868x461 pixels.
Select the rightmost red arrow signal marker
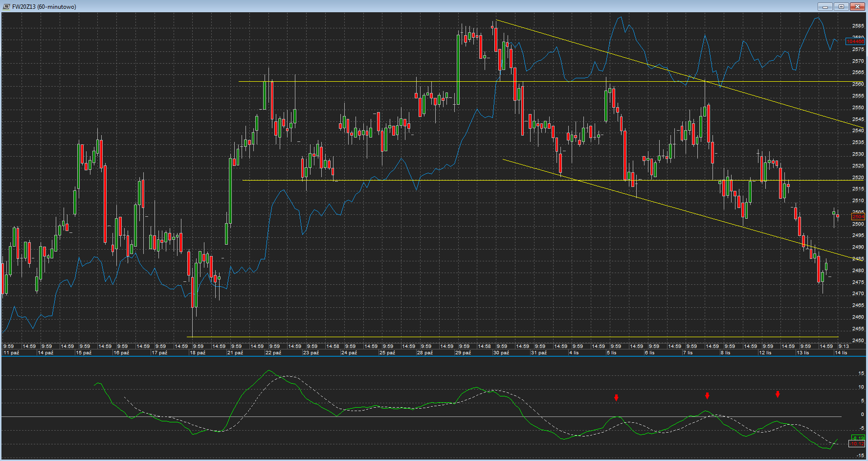[778, 394]
